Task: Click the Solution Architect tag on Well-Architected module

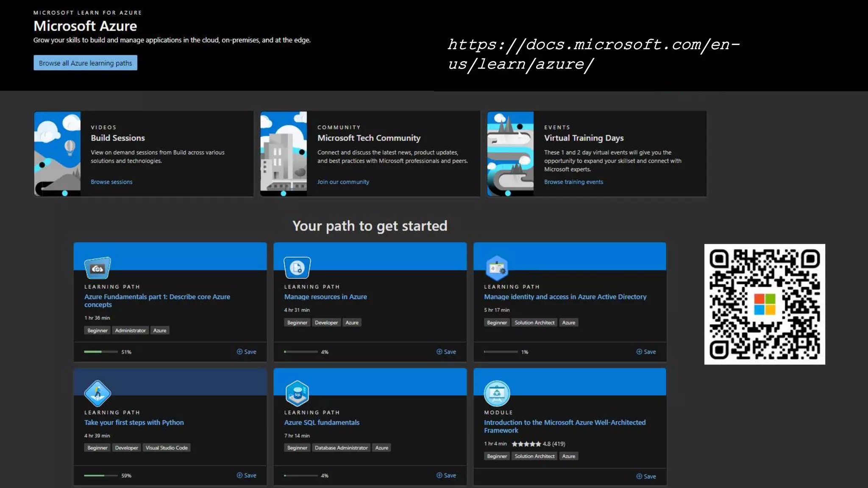Action: tap(534, 456)
